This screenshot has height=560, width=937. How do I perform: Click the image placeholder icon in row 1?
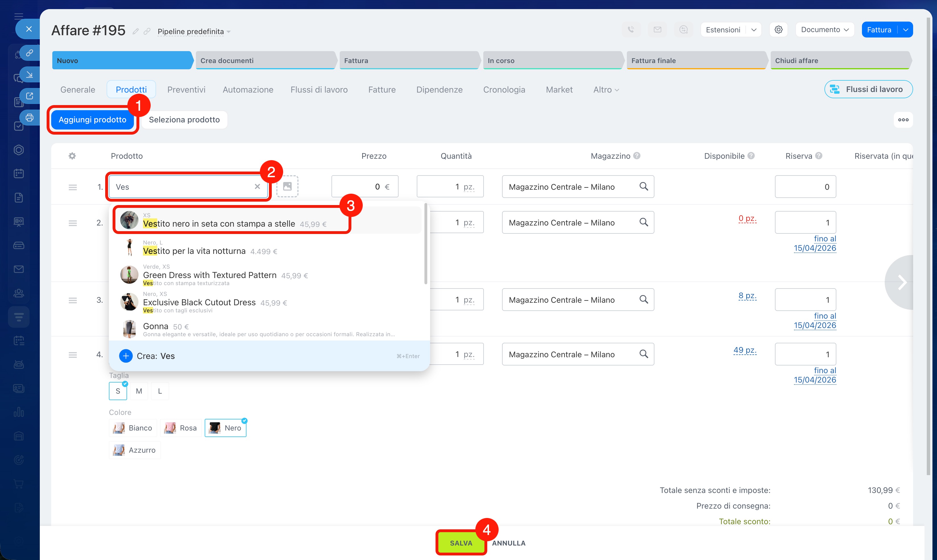tap(287, 186)
